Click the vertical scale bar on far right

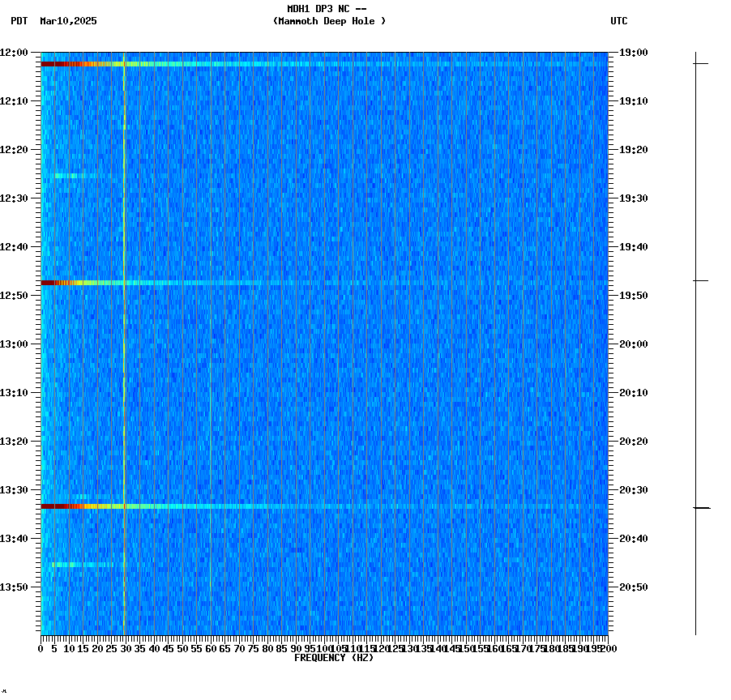click(695, 340)
